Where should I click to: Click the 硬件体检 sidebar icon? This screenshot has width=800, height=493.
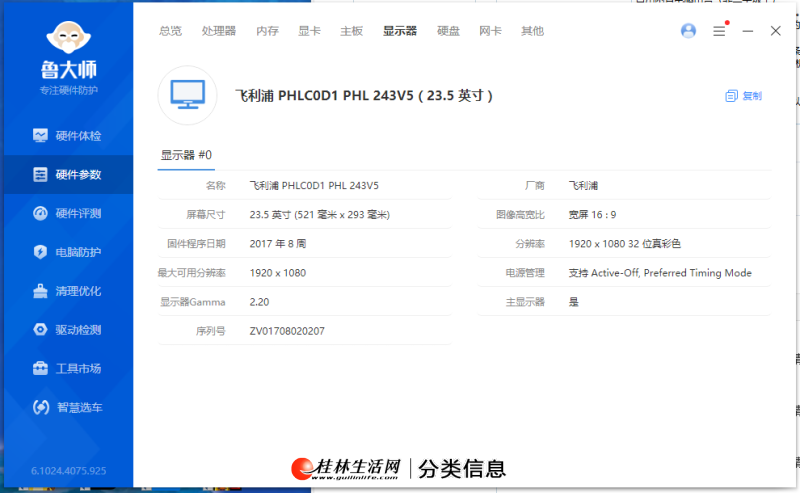(x=40, y=136)
